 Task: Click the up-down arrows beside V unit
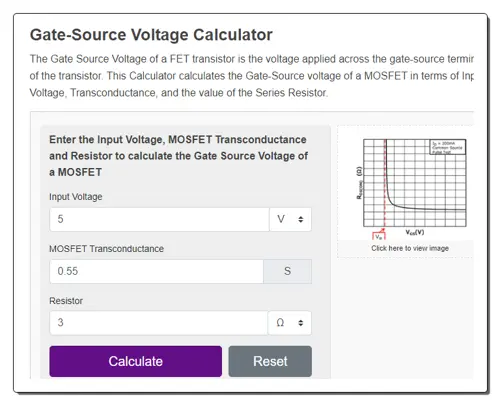(x=301, y=219)
